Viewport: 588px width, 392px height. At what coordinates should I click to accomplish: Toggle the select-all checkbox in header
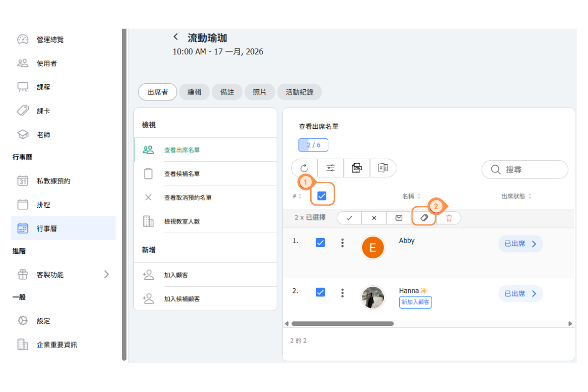pos(322,196)
